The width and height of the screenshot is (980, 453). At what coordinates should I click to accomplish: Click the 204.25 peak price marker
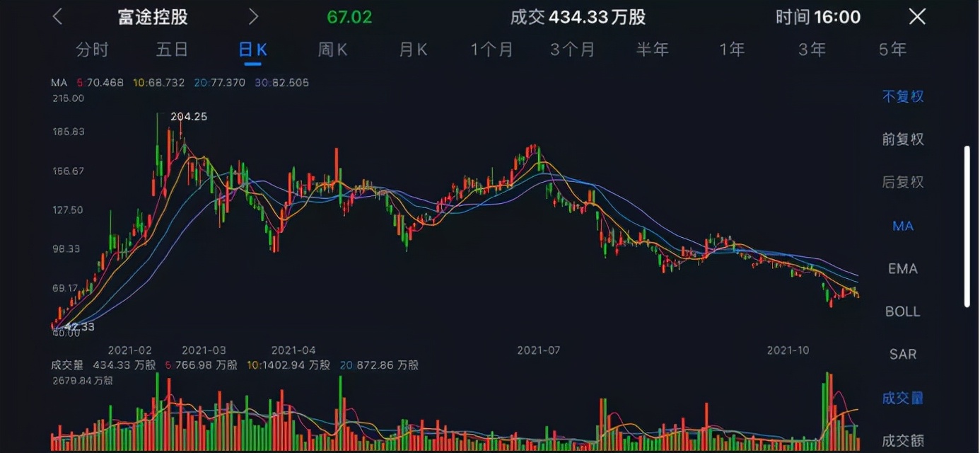pos(189,117)
